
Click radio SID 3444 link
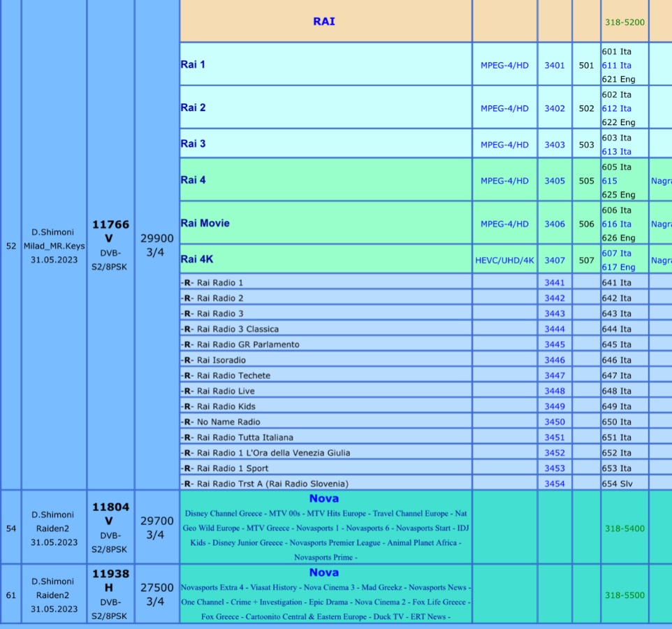coord(555,329)
